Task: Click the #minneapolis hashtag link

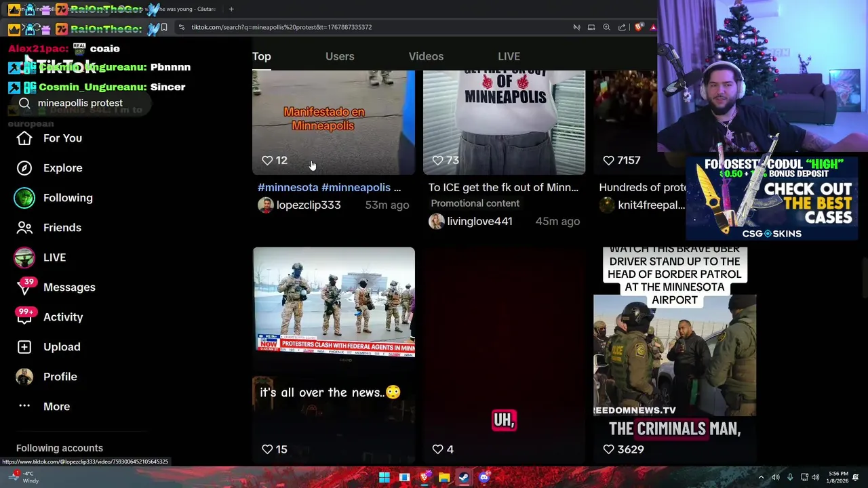Action: pos(356,188)
